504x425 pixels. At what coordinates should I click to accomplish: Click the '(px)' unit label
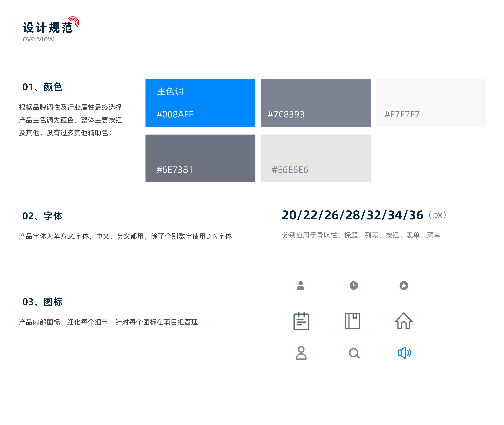[x=437, y=215]
